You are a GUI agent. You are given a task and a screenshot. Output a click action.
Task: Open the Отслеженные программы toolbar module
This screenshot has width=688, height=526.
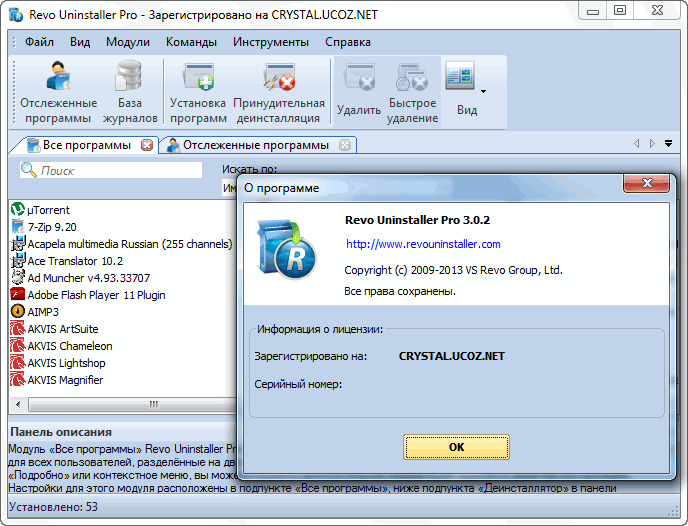coord(58,92)
